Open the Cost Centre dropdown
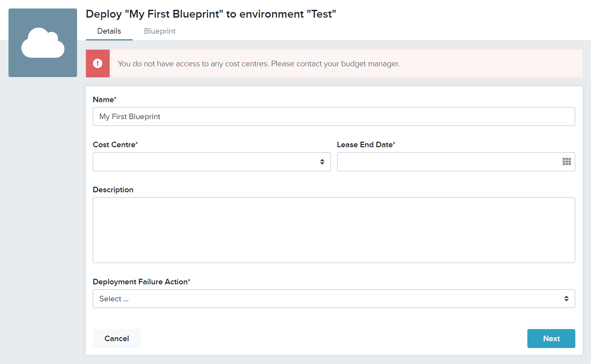This screenshot has height=364, width=591. 212,162
